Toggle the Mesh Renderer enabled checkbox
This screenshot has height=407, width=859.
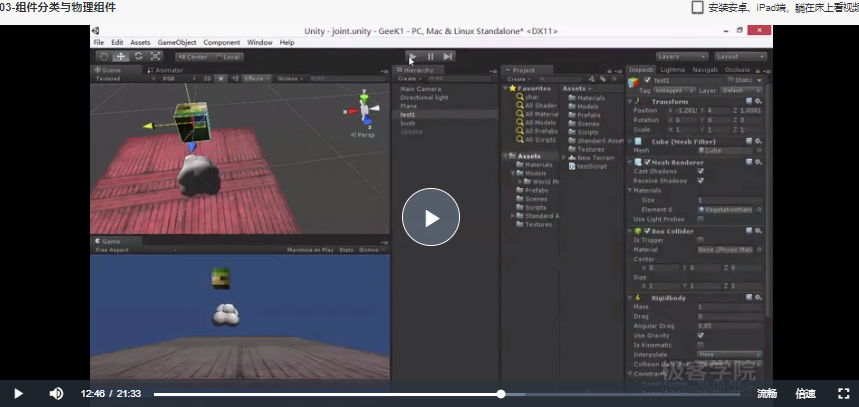click(648, 162)
